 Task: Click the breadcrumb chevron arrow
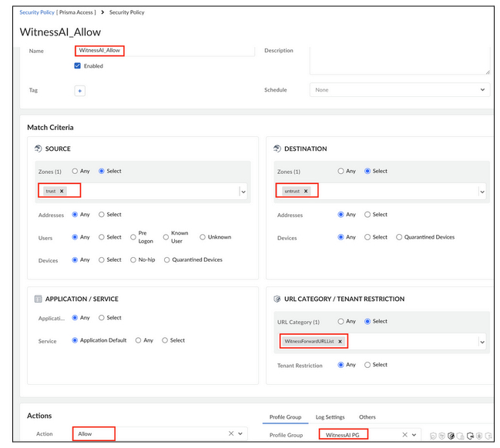pos(102,12)
